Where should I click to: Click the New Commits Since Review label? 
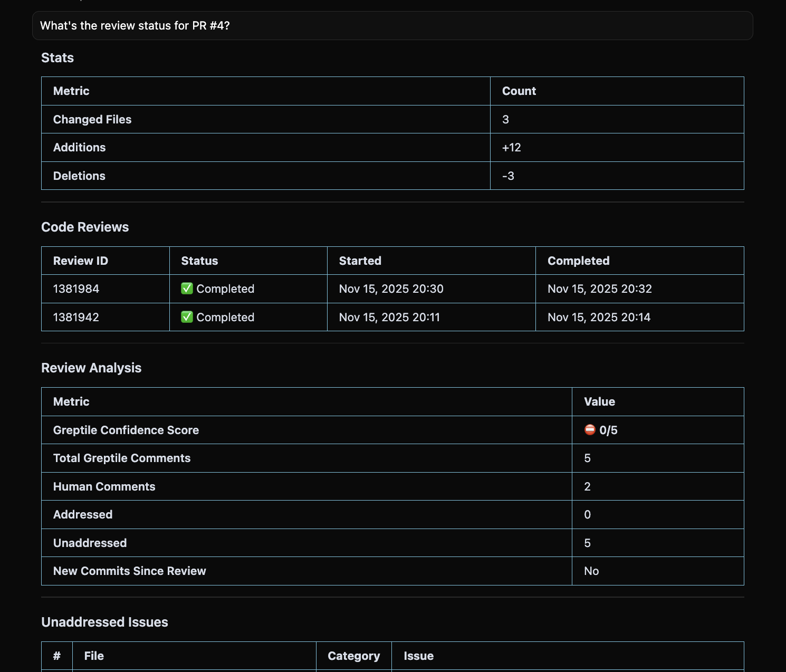pos(130,571)
